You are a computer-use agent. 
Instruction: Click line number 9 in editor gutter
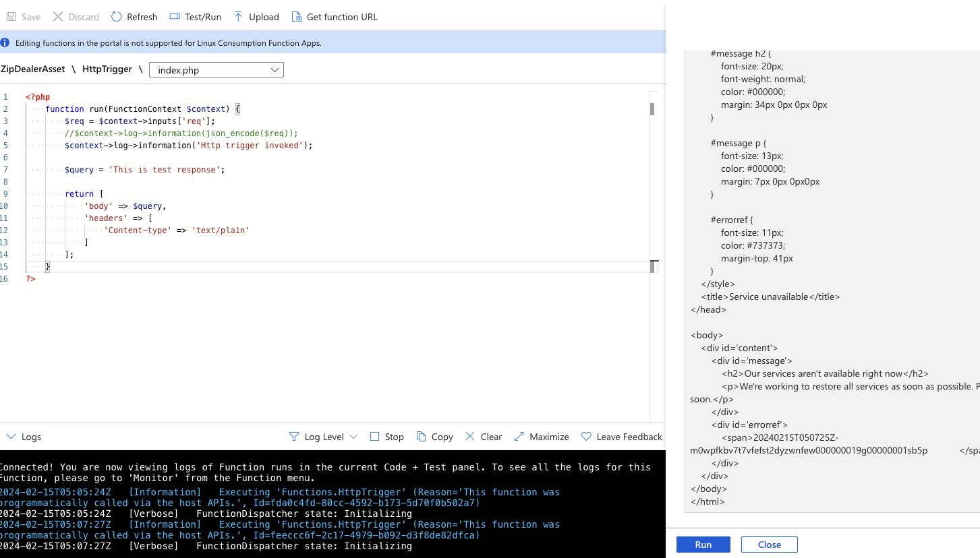[x=5, y=194]
